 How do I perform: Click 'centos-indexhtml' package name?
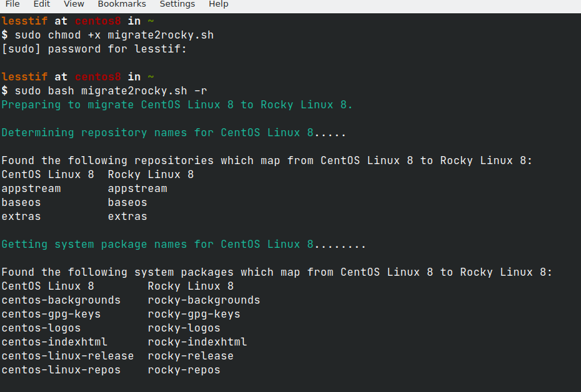pos(55,342)
